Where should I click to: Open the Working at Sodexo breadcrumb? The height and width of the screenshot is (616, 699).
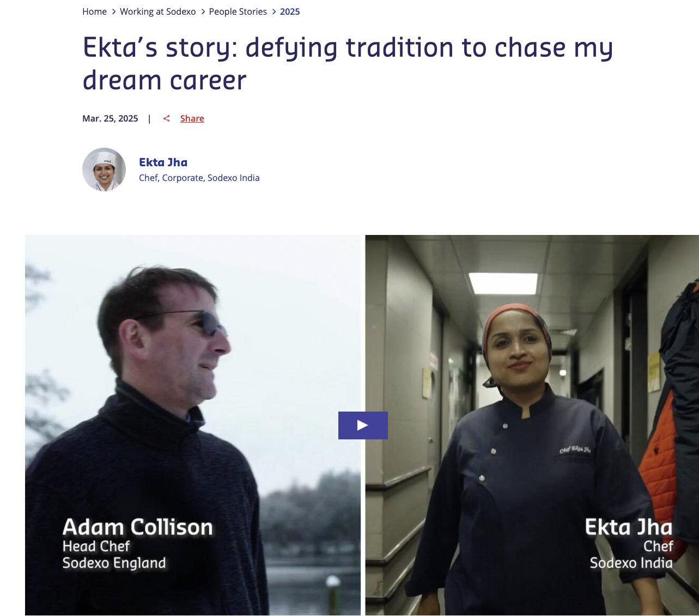[158, 11]
